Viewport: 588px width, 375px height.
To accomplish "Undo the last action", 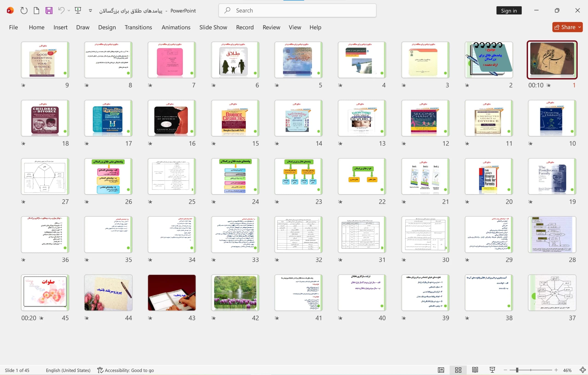I will [x=61, y=11].
